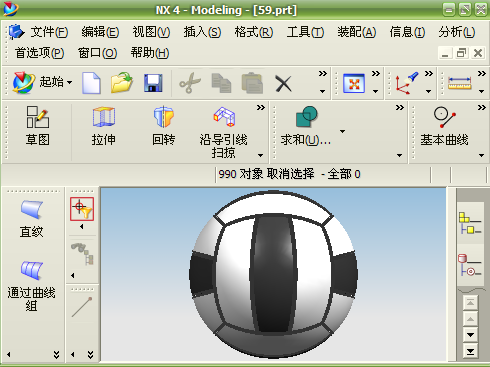Click the WCS coordinate axes icon
The image size is (490, 367).
pyautogui.click(x=406, y=82)
